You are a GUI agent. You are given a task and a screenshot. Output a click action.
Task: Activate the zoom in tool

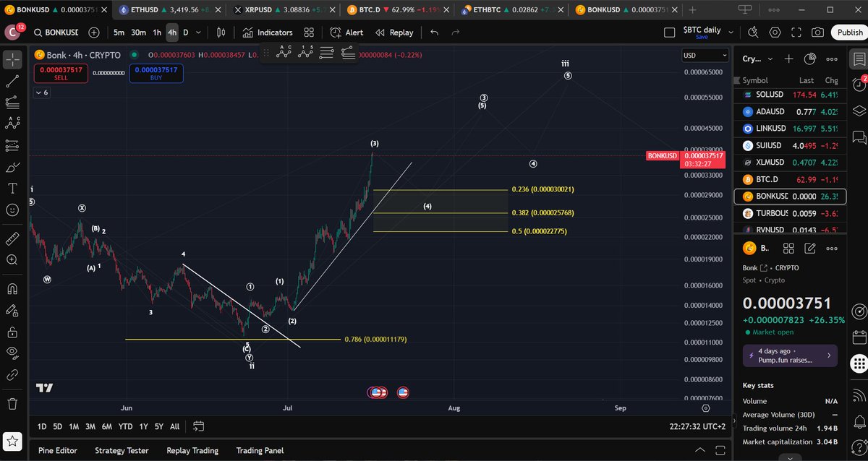(x=12, y=259)
